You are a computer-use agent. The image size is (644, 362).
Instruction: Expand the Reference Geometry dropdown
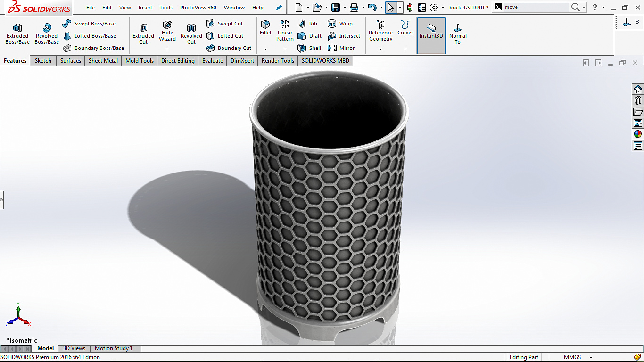380,49
